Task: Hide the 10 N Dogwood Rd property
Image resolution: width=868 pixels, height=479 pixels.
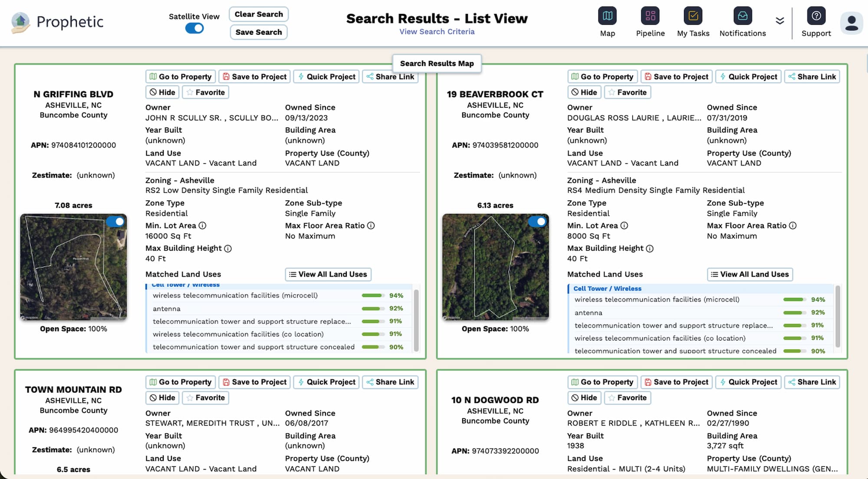Action: point(584,398)
